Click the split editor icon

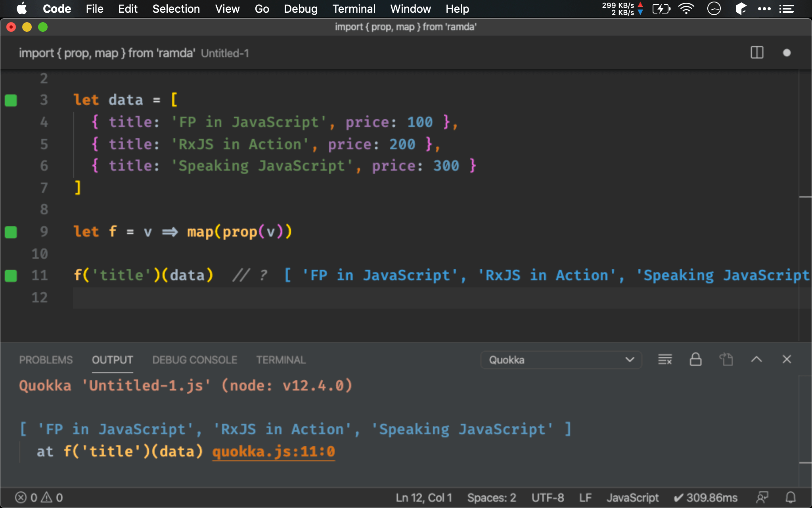757,53
